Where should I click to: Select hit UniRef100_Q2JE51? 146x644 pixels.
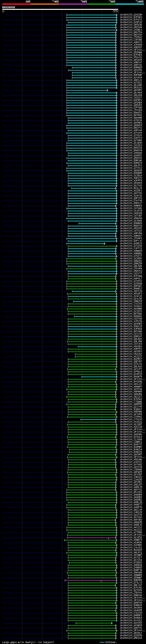(x=131, y=537)
